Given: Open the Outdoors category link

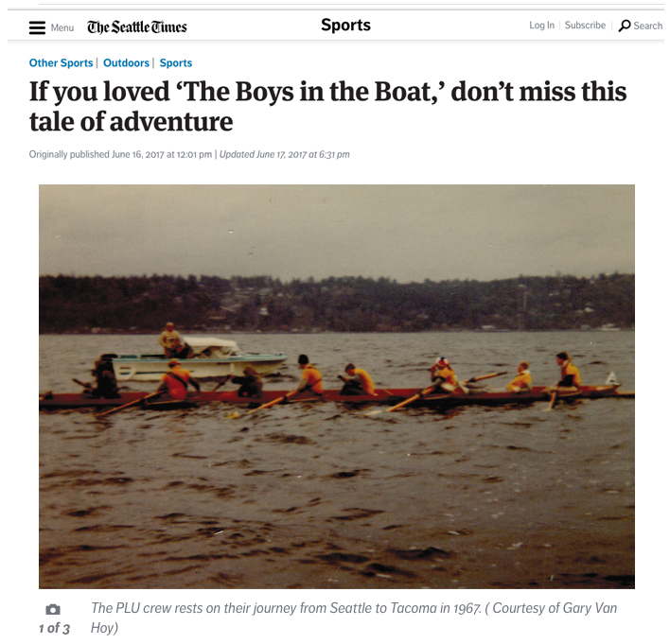Looking at the screenshot, I should (x=126, y=62).
